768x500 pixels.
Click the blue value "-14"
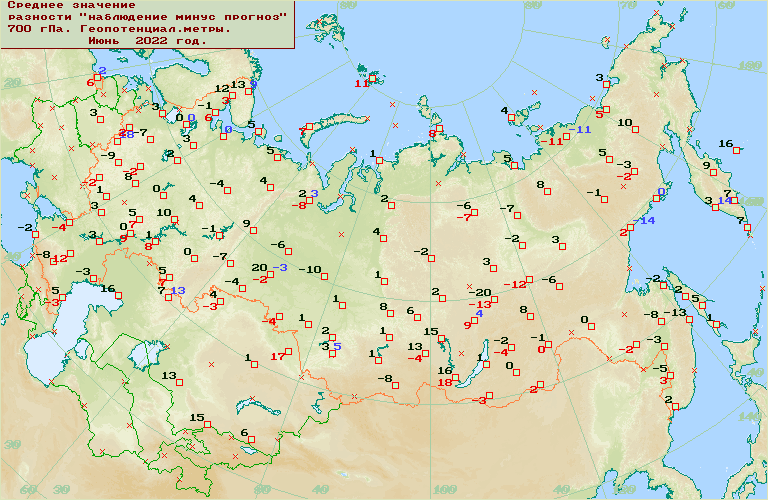click(644, 220)
